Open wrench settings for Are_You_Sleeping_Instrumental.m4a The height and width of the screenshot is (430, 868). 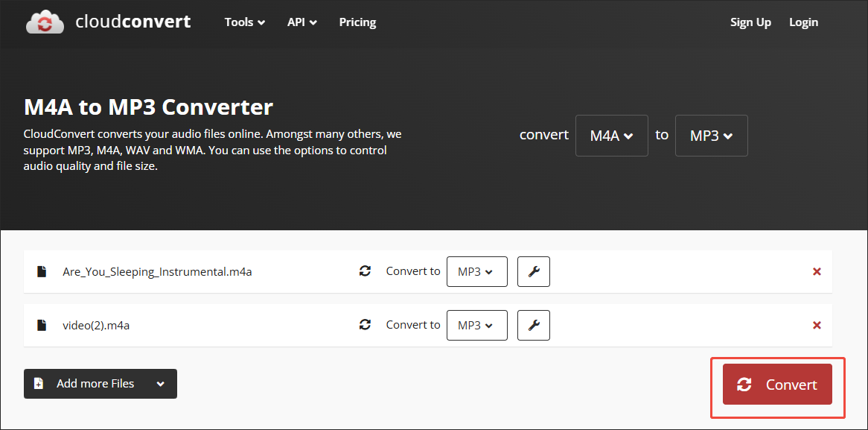tap(534, 271)
